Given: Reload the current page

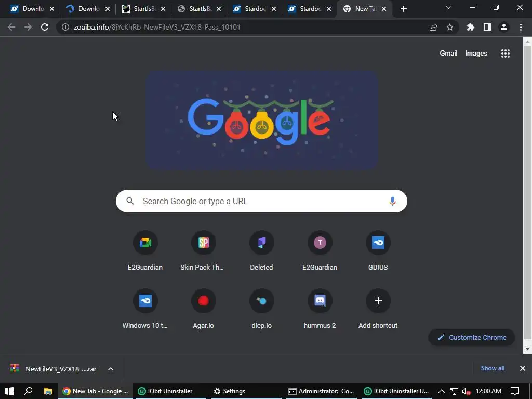Looking at the screenshot, I should pyautogui.click(x=45, y=27).
